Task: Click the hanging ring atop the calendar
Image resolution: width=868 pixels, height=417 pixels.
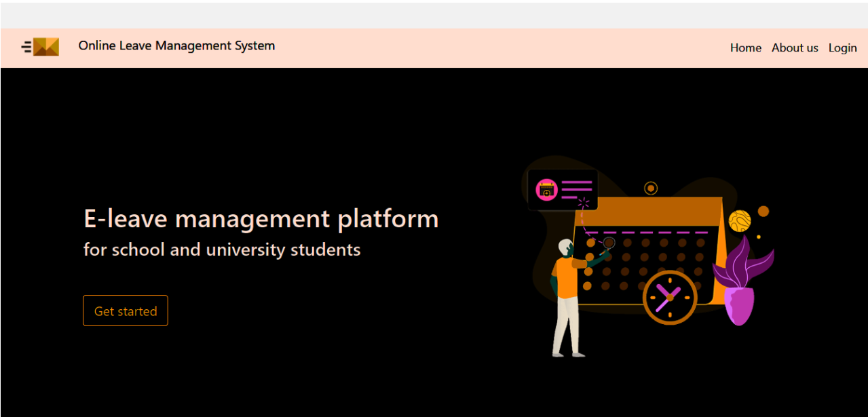Action: (650, 188)
